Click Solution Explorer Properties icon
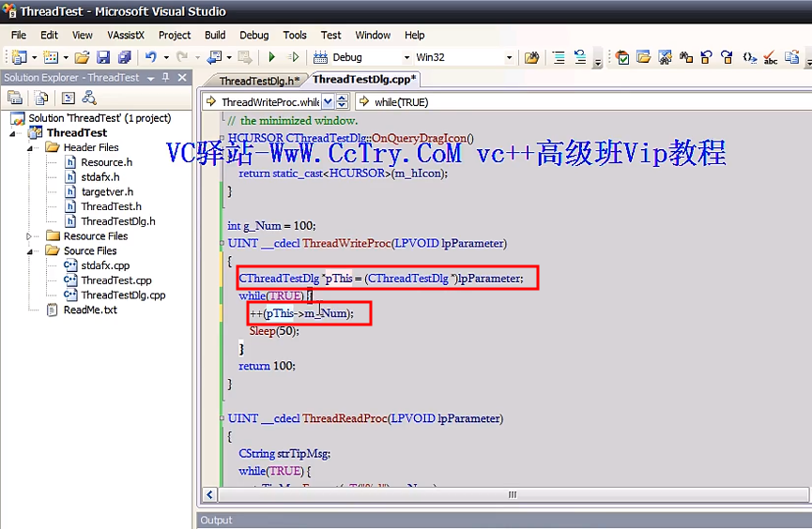This screenshot has height=529, width=812. 15,98
